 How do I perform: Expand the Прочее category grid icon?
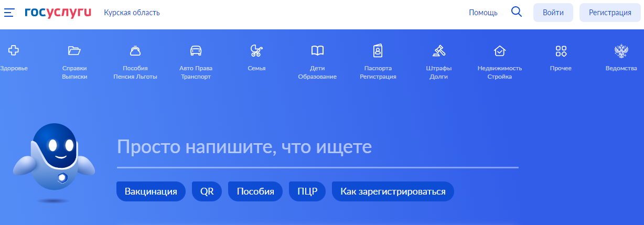tap(561, 51)
